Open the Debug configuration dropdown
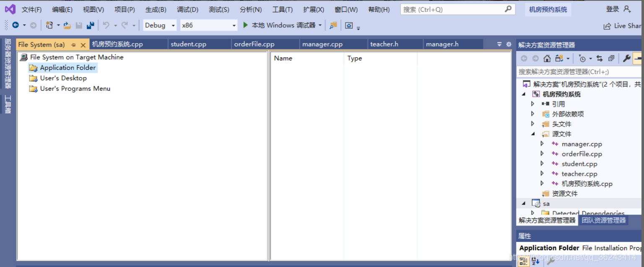Viewport: 644px width, 267px height. point(160,25)
